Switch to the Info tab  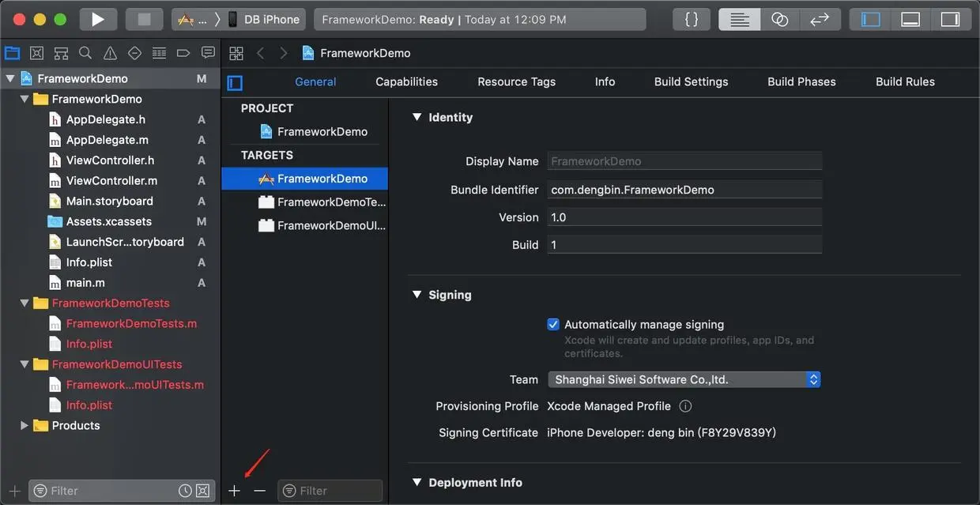pyautogui.click(x=605, y=81)
